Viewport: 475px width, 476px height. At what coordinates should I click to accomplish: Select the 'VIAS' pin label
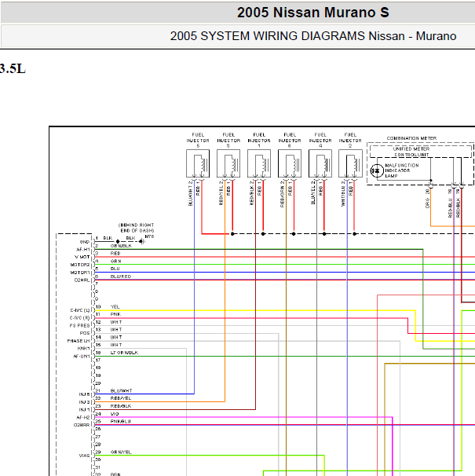tap(84, 456)
